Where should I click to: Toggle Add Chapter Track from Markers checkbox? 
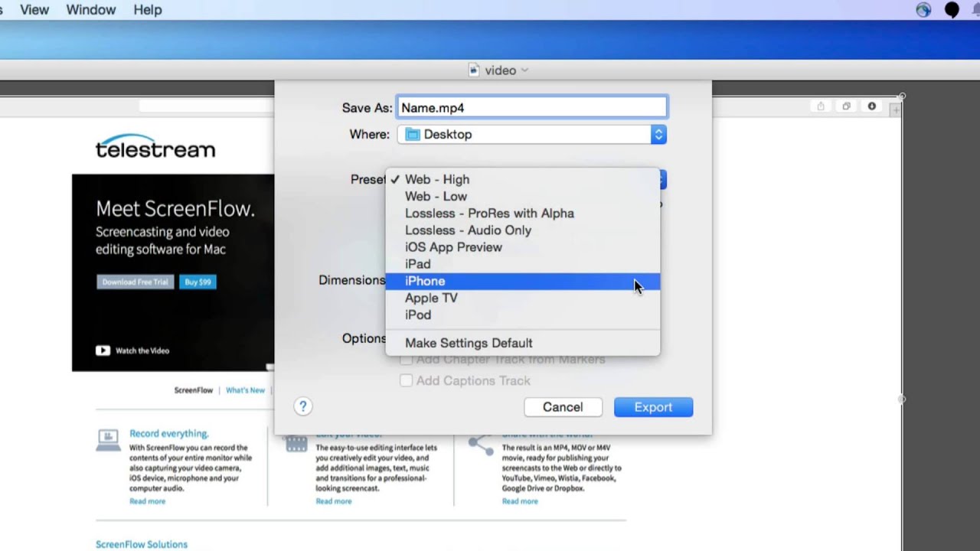point(407,360)
